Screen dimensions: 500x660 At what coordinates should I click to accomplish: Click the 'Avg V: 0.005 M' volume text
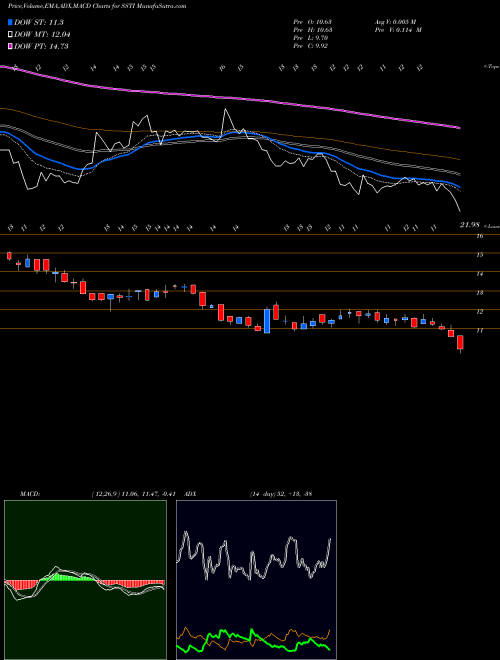tap(395, 22)
